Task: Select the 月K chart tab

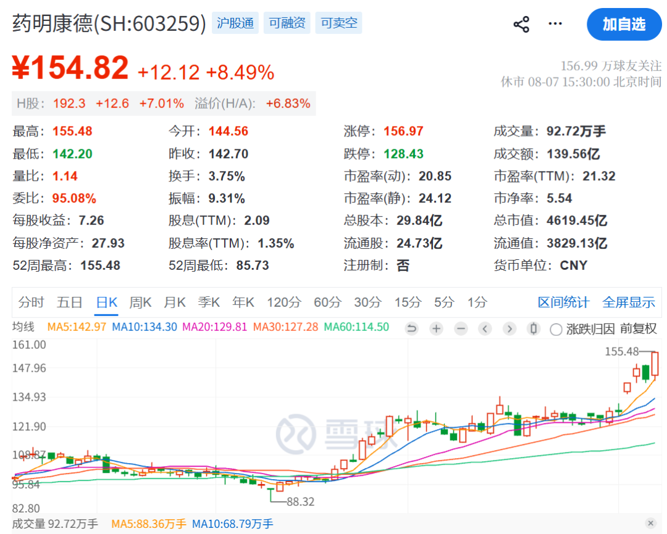Action: 175,303
